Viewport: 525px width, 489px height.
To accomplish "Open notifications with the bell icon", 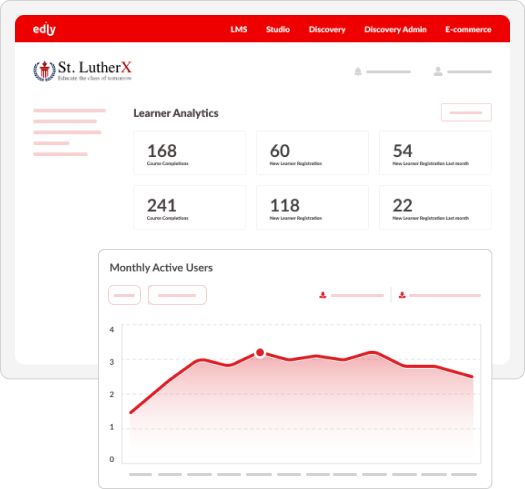I will 358,71.
